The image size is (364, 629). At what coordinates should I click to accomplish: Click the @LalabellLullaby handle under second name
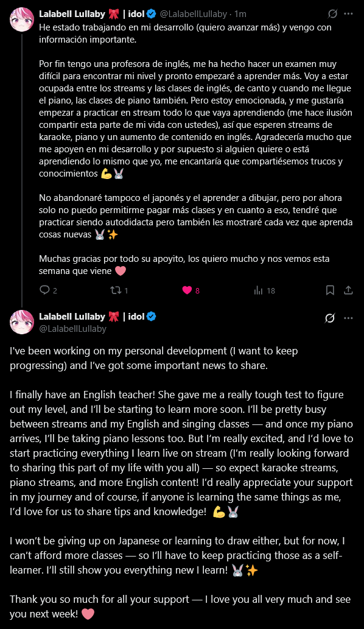[72, 329]
